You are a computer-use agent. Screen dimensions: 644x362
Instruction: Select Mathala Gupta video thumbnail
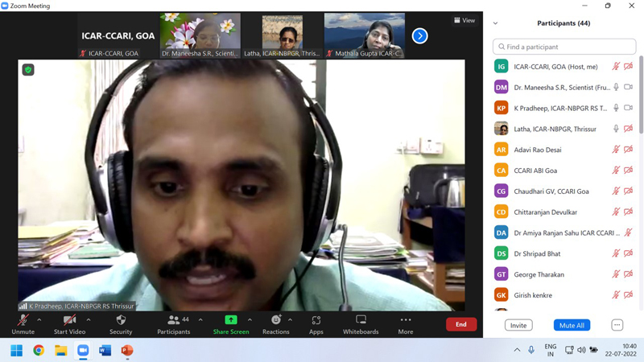click(x=365, y=35)
